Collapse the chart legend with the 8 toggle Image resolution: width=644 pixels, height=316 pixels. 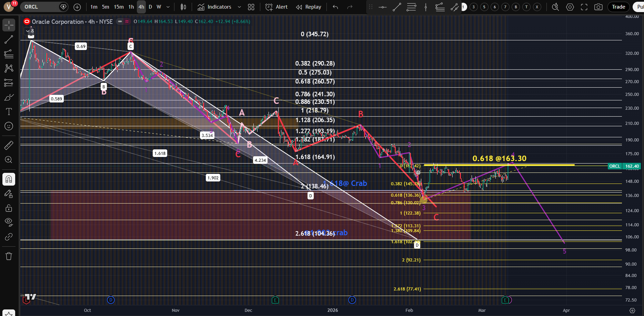(x=30, y=31)
